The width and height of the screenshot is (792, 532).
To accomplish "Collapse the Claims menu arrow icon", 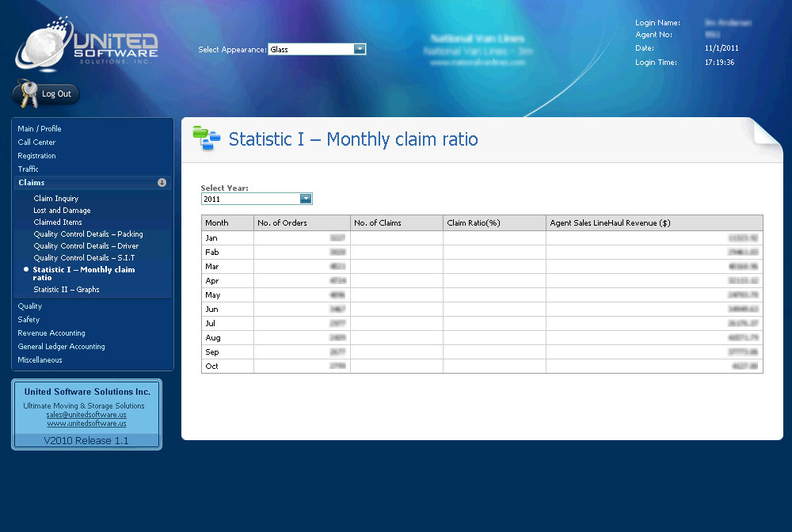I will pyautogui.click(x=162, y=183).
